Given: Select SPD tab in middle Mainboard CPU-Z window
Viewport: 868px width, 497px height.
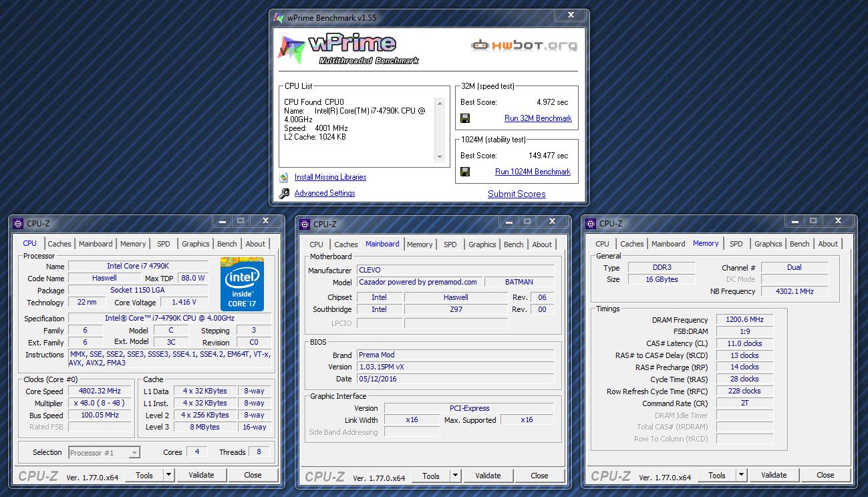Looking at the screenshot, I should [x=450, y=244].
